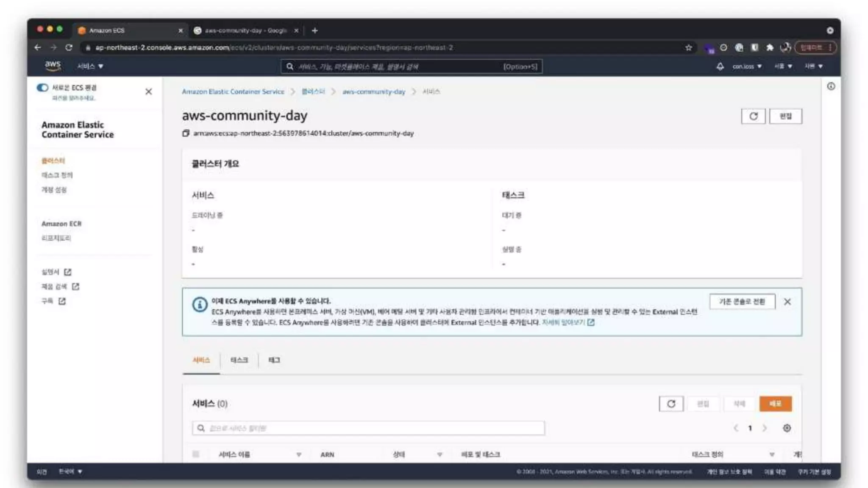Image resolution: width=868 pixels, height=488 pixels.
Task: Open the info panel icon on the right edge
Action: tap(831, 86)
